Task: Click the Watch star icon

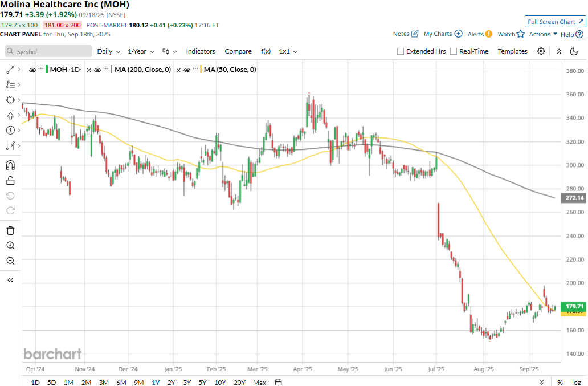Action: pos(521,34)
